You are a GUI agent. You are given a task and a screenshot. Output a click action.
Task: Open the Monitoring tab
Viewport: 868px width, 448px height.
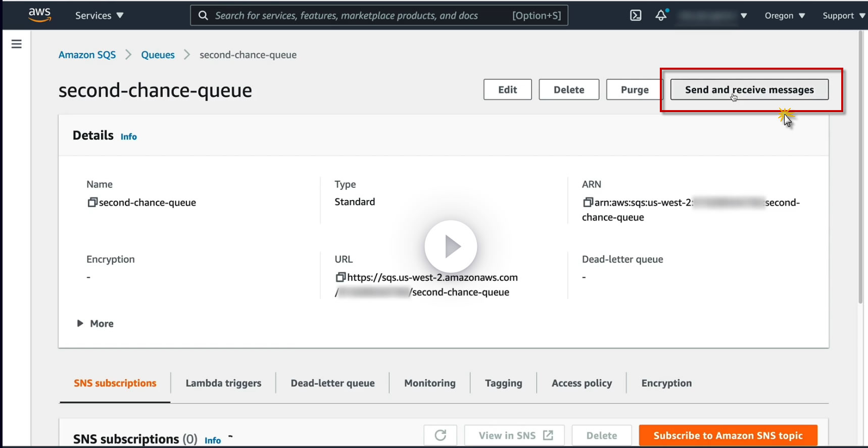430,383
